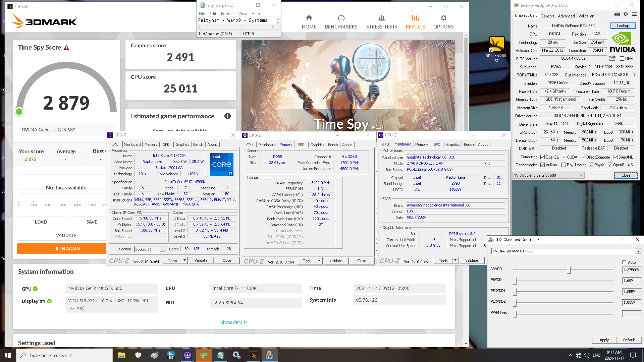Viewport: 644px width, 362px height.
Task: Open the toy blocks taskbar icon
Action: click(x=269, y=355)
